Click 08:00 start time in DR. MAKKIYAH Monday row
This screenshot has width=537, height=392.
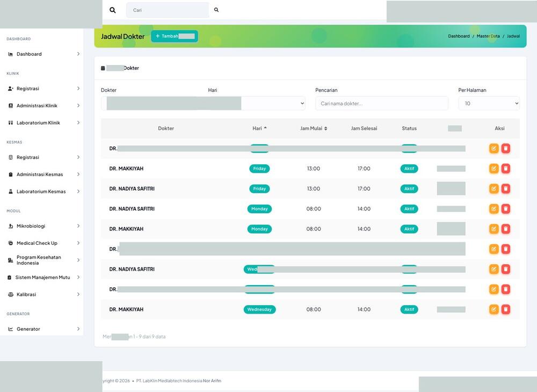pyautogui.click(x=314, y=229)
